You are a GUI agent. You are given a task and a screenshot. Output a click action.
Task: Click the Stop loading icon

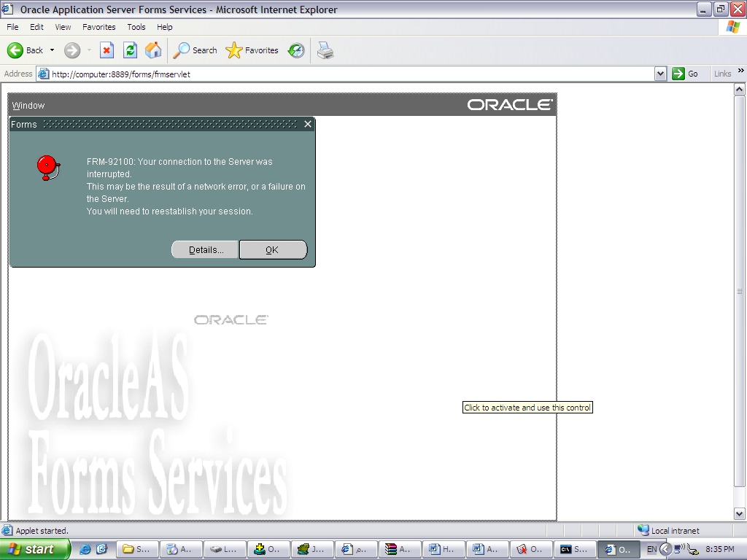107,50
